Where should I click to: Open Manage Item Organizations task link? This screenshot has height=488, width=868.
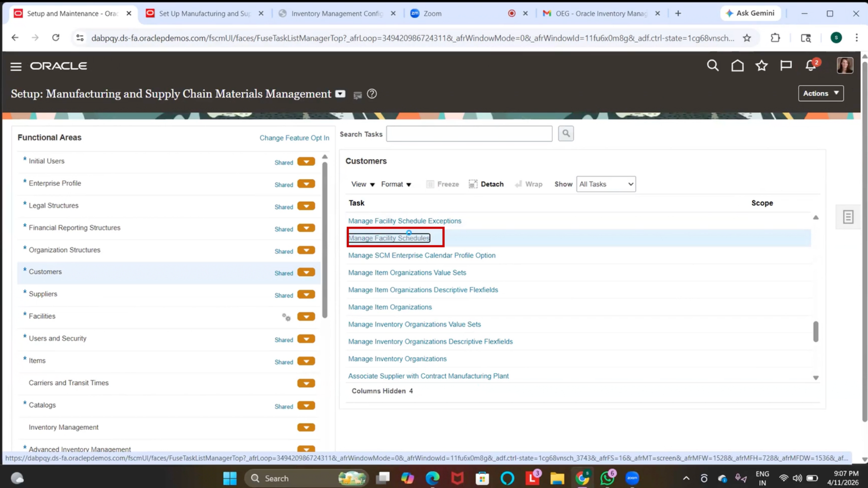390,307
